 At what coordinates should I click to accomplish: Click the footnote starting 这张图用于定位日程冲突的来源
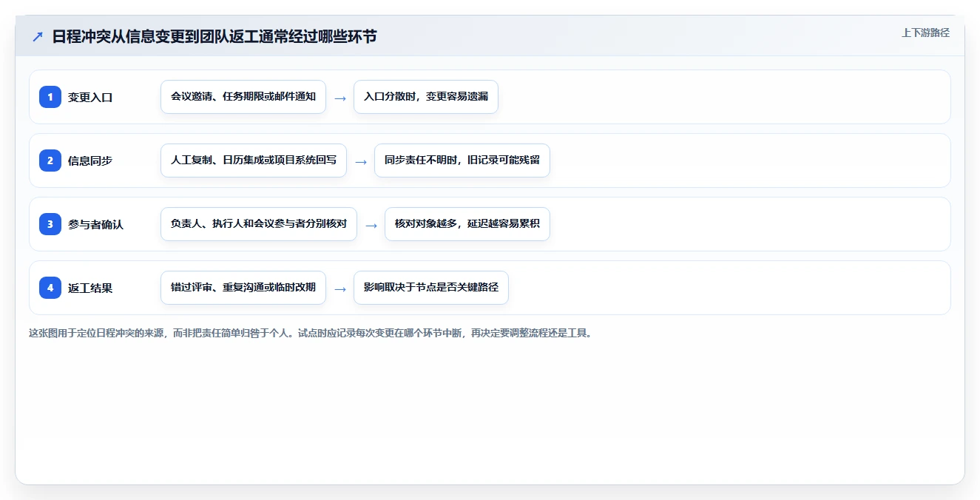pos(311,333)
